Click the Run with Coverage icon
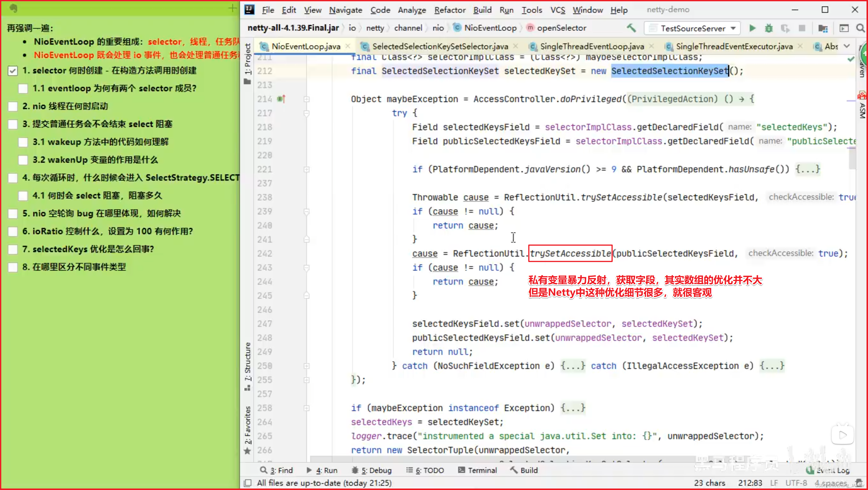 coord(785,28)
